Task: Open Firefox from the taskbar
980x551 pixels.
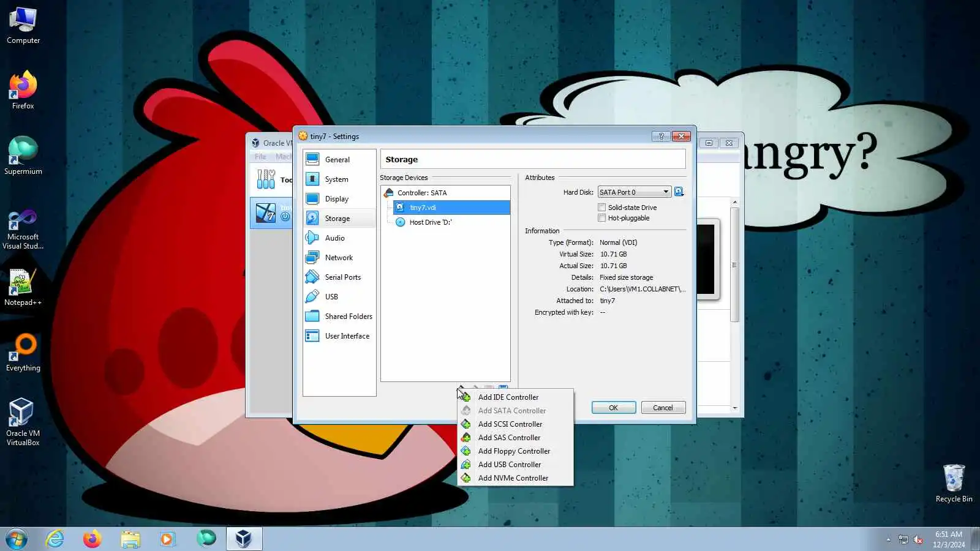Action: (x=92, y=539)
